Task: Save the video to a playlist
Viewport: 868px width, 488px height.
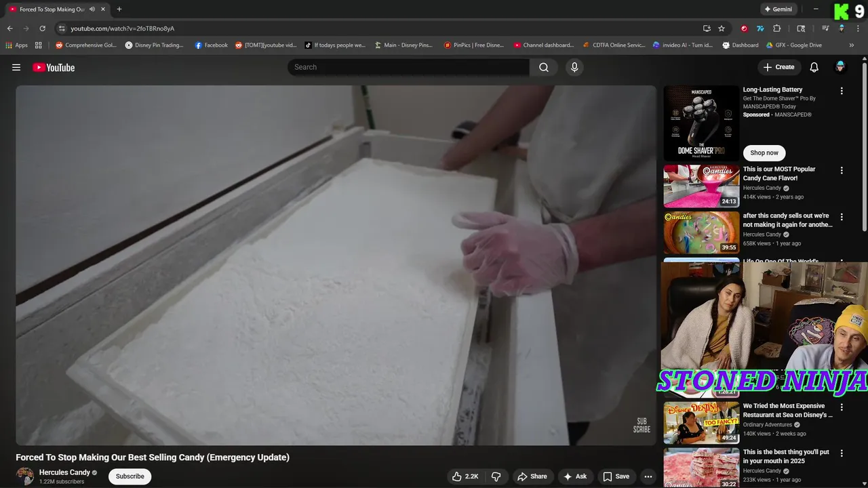Action: coord(616,476)
